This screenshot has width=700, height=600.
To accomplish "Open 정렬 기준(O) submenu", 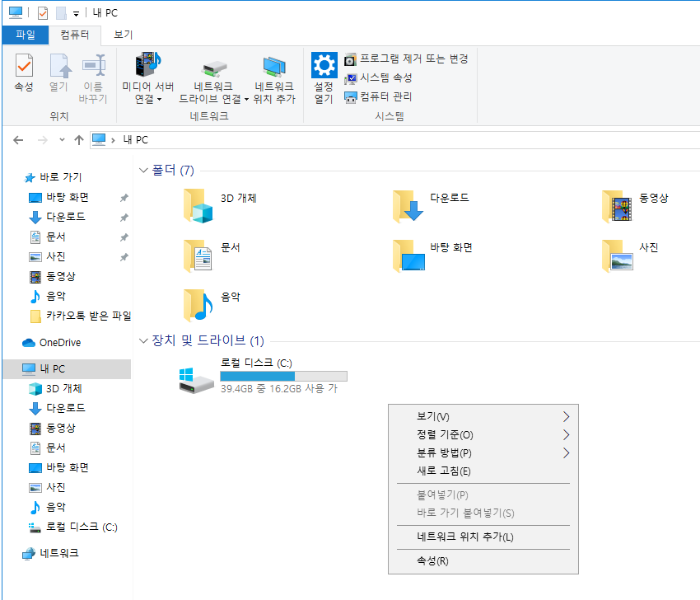I will [483, 434].
